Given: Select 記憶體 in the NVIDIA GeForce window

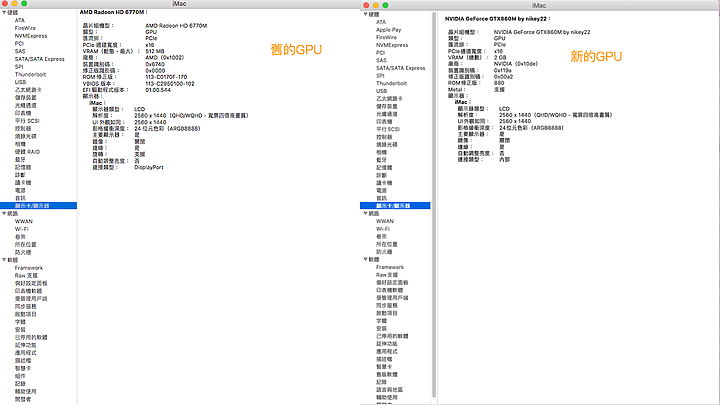Looking at the screenshot, I should tap(384, 168).
